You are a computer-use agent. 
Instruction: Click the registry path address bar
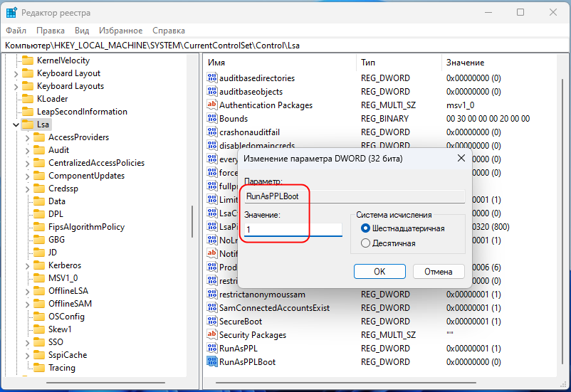coord(285,46)
